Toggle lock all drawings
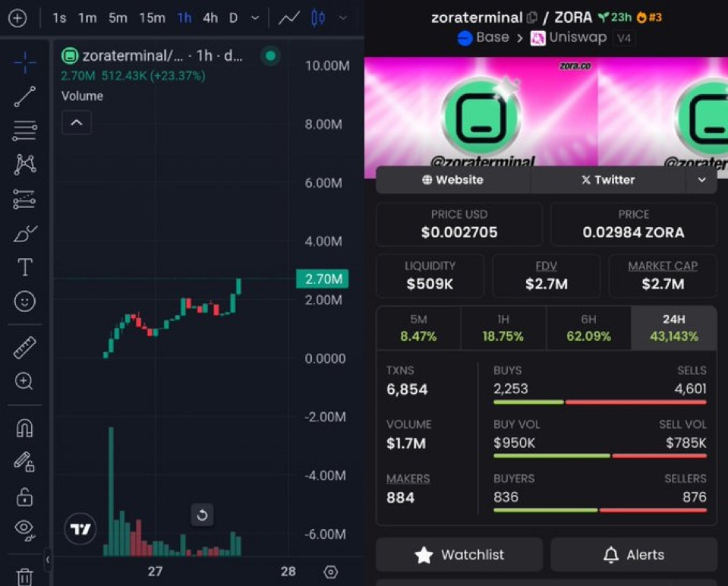Image resolution: width=728 pixels, height=586 pixels. pyautogui.click(x=24, y=496)
